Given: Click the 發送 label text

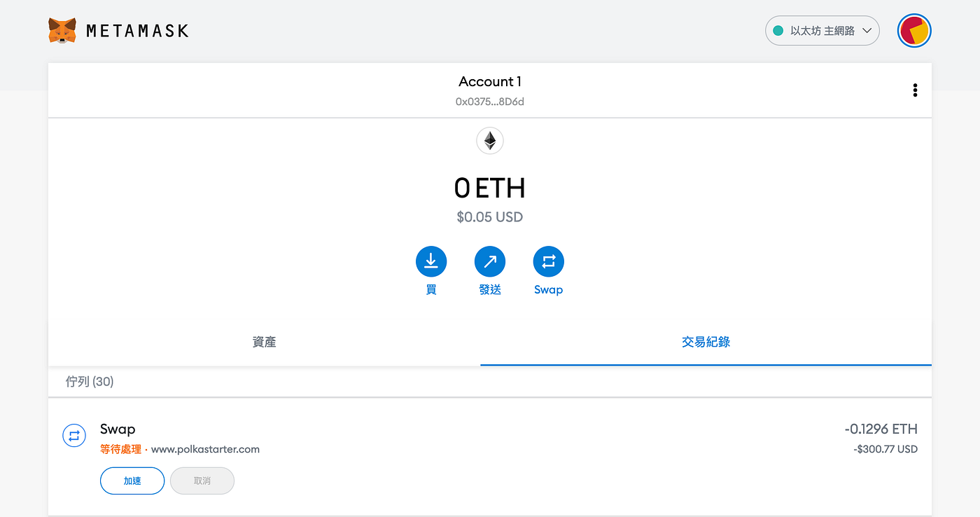Looking at the screenshot, I should tap(490, 289).
